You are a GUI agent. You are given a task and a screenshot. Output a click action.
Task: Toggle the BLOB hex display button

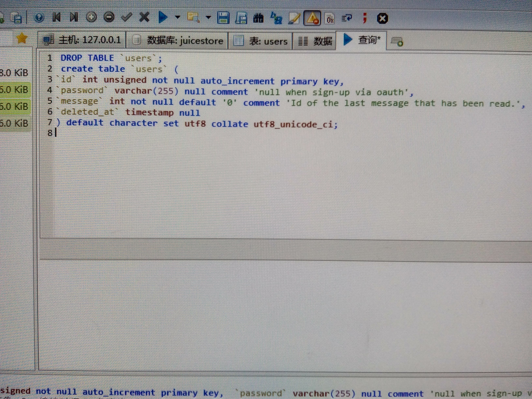point(330,19)
